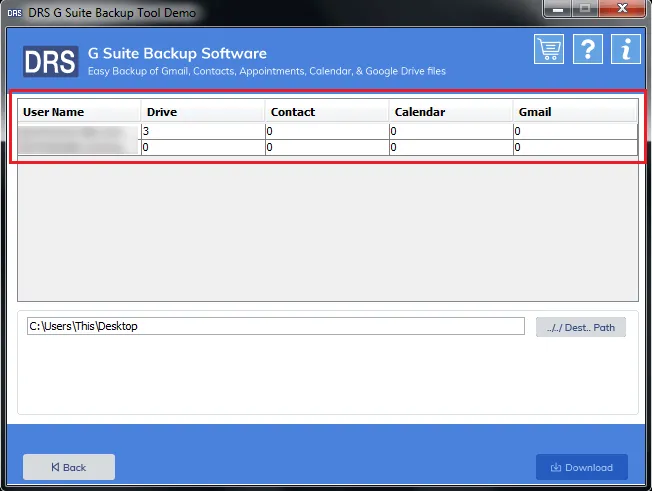Viewport: 652px width, 491px height.
Task: Select first row's Contact cell
Action: tap(327, 131)
